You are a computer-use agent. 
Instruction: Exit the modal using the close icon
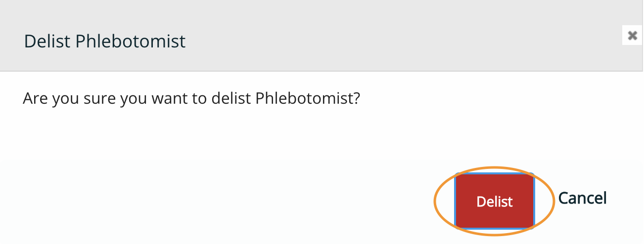click(632, 36)
